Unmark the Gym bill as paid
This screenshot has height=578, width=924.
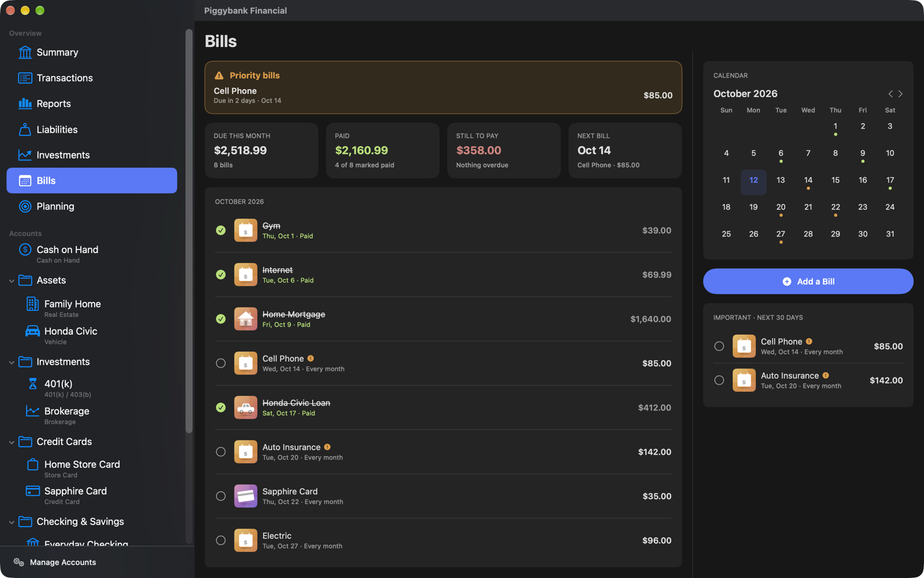click(221, 230)
